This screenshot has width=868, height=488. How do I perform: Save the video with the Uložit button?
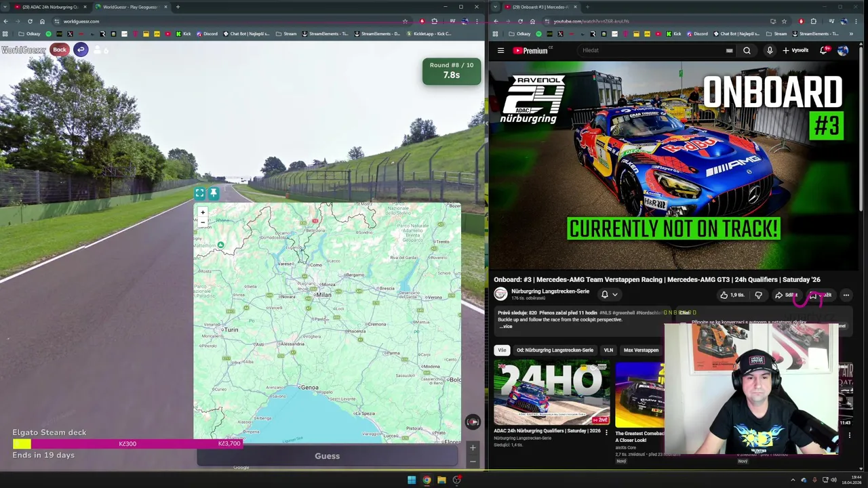click(820, 295)
